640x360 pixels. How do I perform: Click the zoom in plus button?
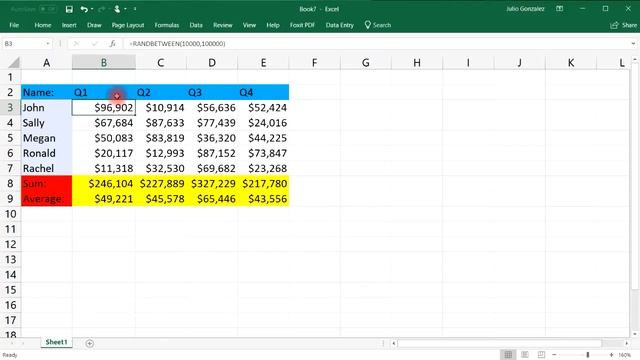pos(611,355)
